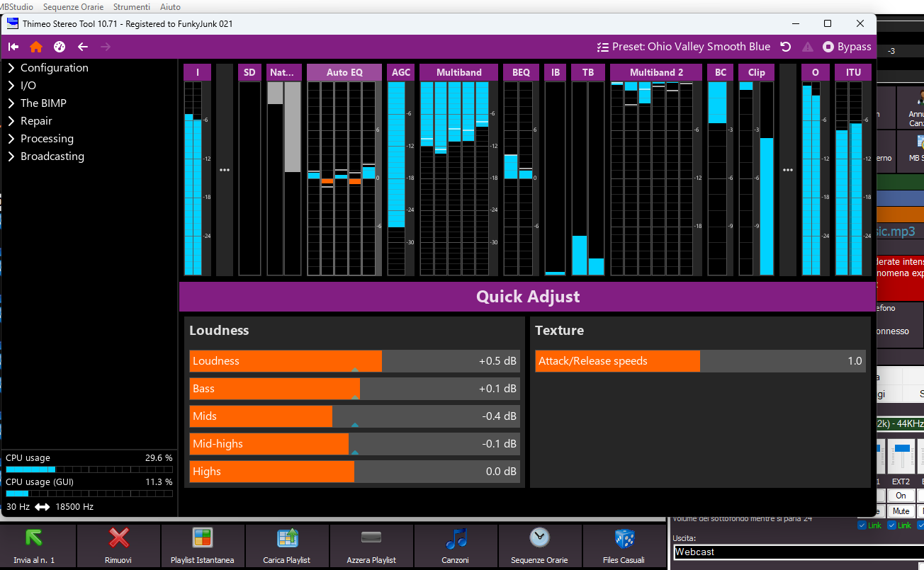
Task: Open the gauge dashboard icon
Action: pos(60,47)
